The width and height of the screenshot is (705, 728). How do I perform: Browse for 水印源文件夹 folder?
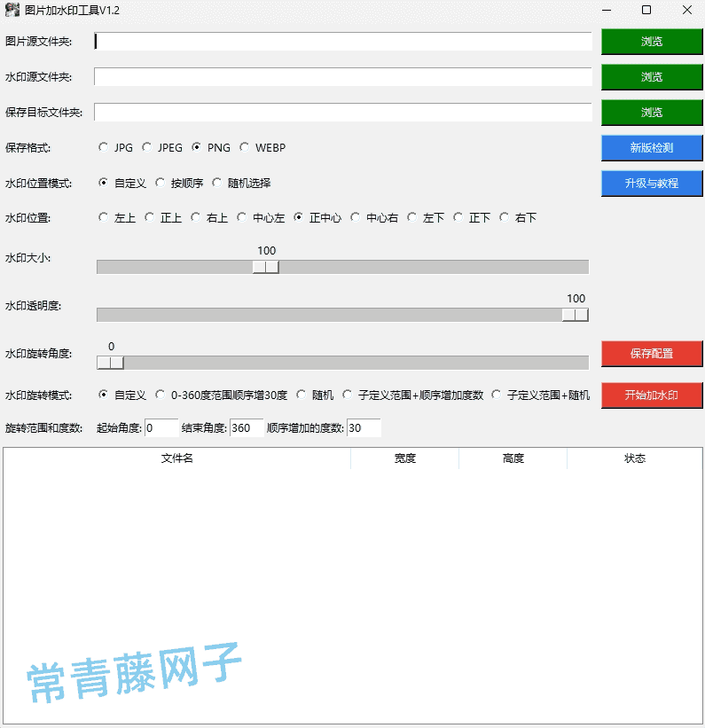point(652,76)
